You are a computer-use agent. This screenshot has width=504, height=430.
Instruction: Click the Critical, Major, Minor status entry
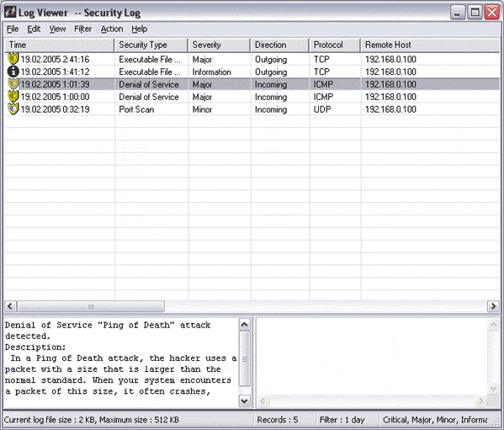point(435,420)
